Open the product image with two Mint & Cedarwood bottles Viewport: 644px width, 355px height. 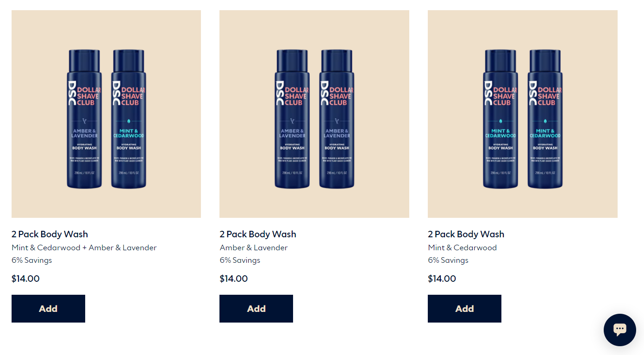pos(523,114)
